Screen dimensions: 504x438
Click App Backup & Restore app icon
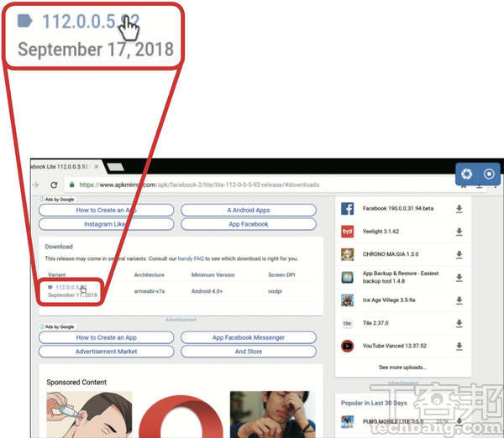(348, 278)
